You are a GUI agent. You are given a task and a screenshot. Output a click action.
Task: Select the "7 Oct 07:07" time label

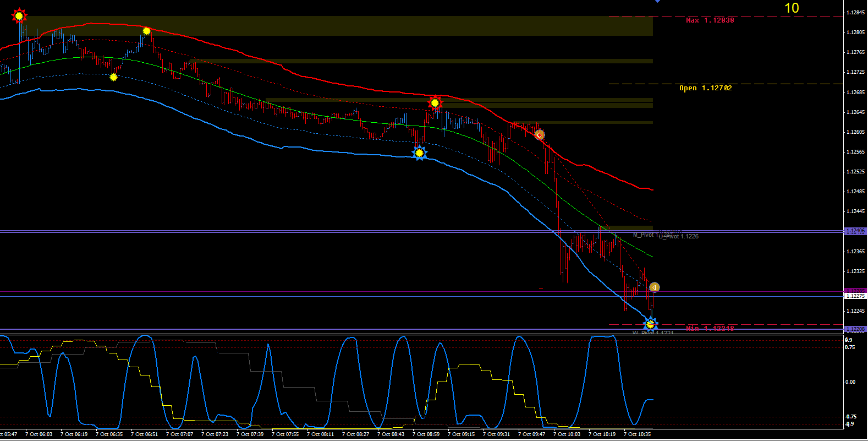pos(181,434)
